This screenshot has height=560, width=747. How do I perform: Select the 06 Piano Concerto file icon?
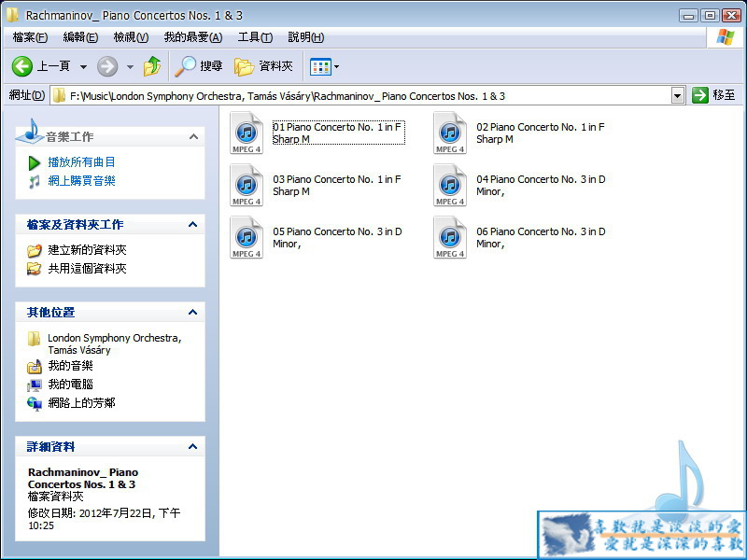click(x=450, y=238)
